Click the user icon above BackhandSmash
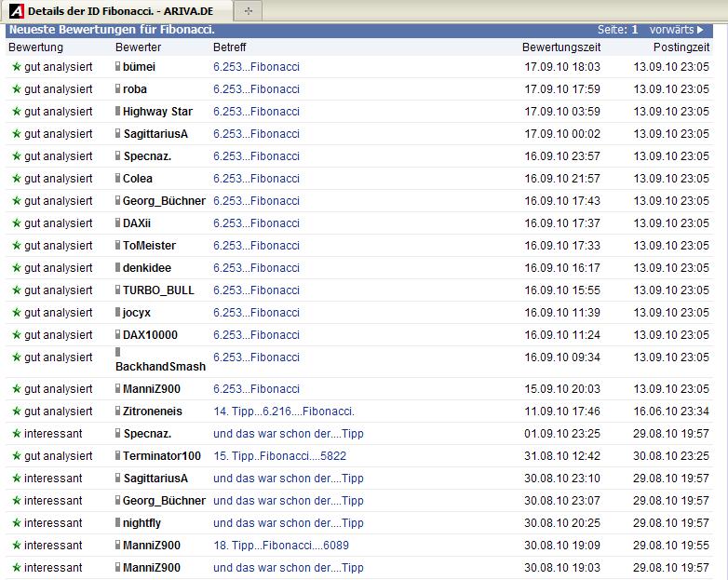This screenshot has width=728, height=580. tap(118, 352)
